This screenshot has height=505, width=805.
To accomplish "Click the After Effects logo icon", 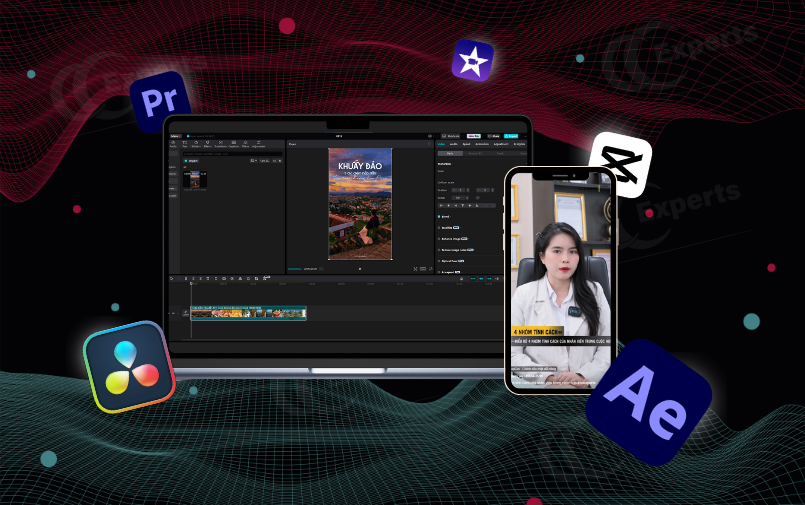I will [648, 402].
